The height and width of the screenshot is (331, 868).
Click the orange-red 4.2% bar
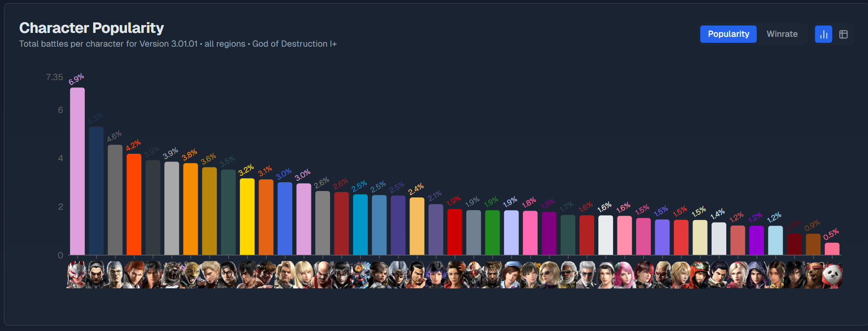pyautogui.click(x=134, y=204)
